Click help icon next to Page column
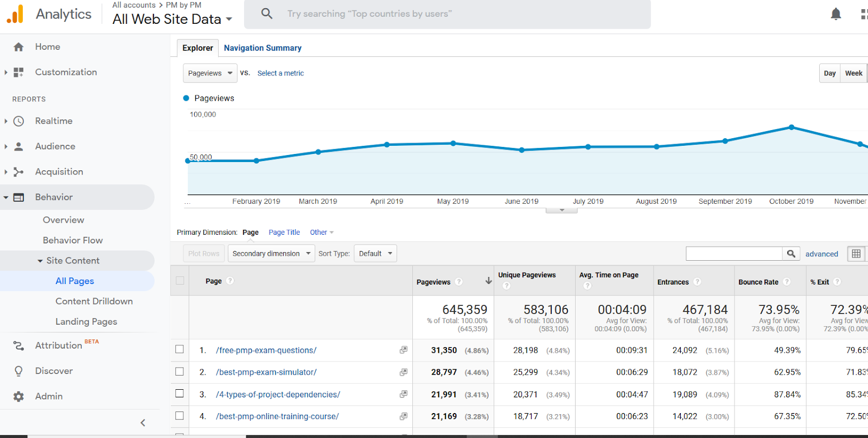 [230, 281]
